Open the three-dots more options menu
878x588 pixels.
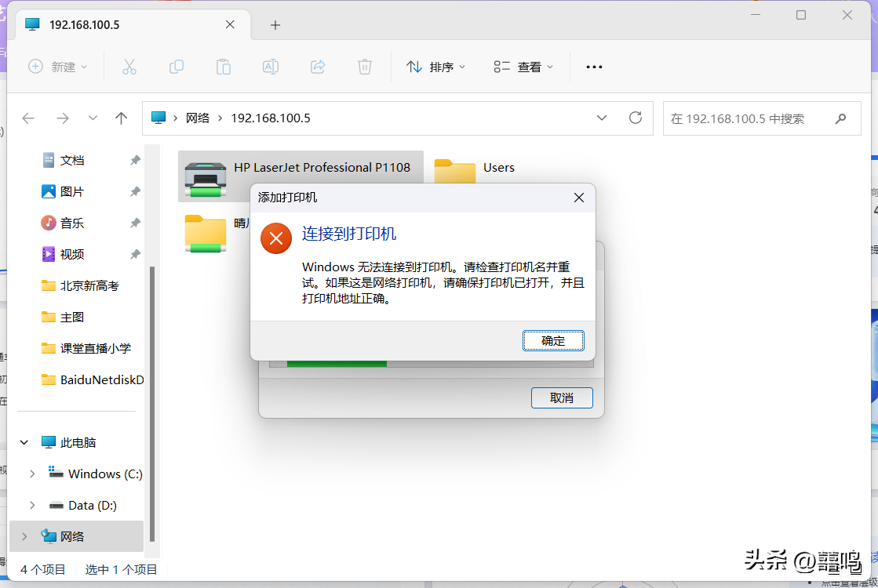pos(594,67)
